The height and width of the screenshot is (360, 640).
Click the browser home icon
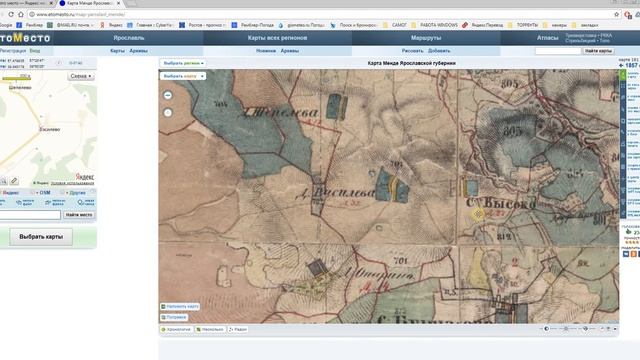(21, 14)
